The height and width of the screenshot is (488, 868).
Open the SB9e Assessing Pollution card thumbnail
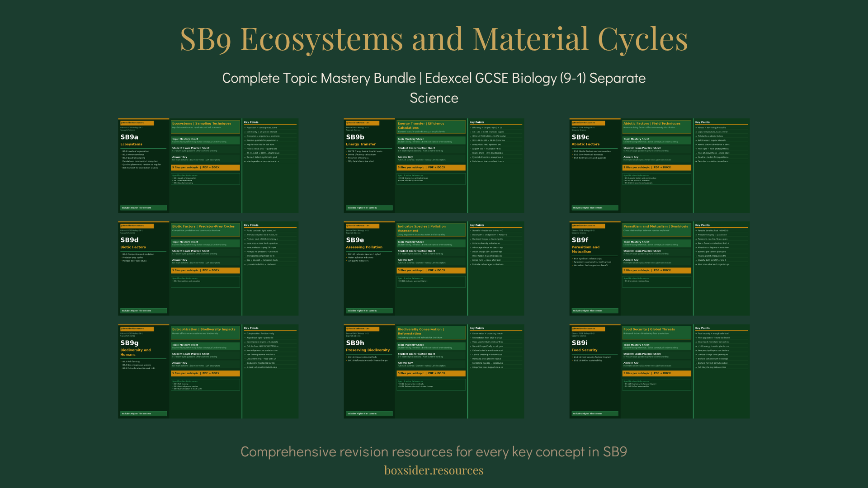(434, 268)
